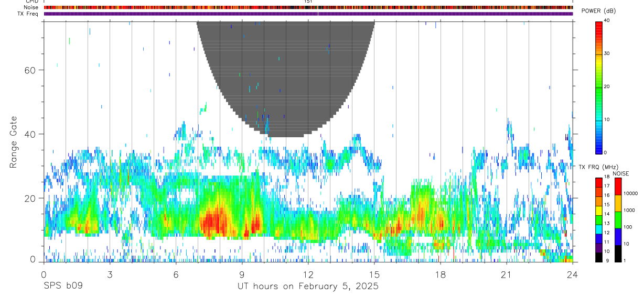Click the noise legend value 100
644x297 pixels.
coord(627,227)
